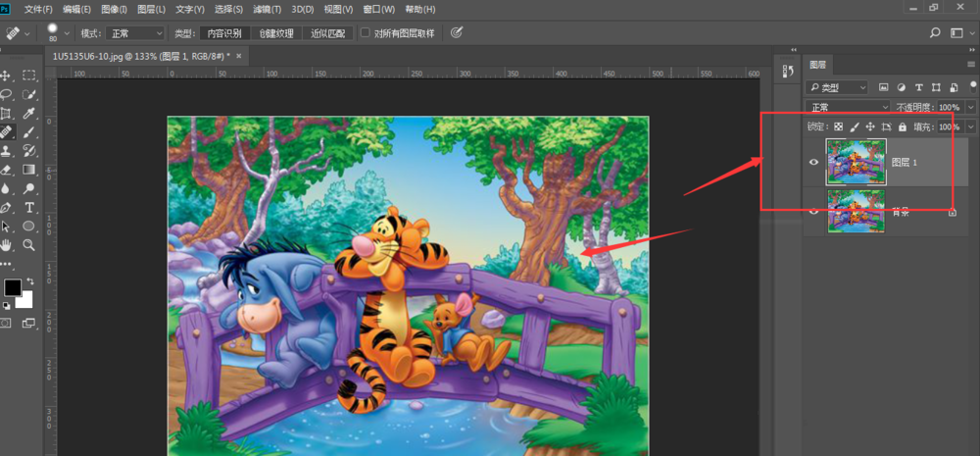The image size is (980, 456).
Task: Click the lock all icon in Layers
Action: [x=902, y=127]
